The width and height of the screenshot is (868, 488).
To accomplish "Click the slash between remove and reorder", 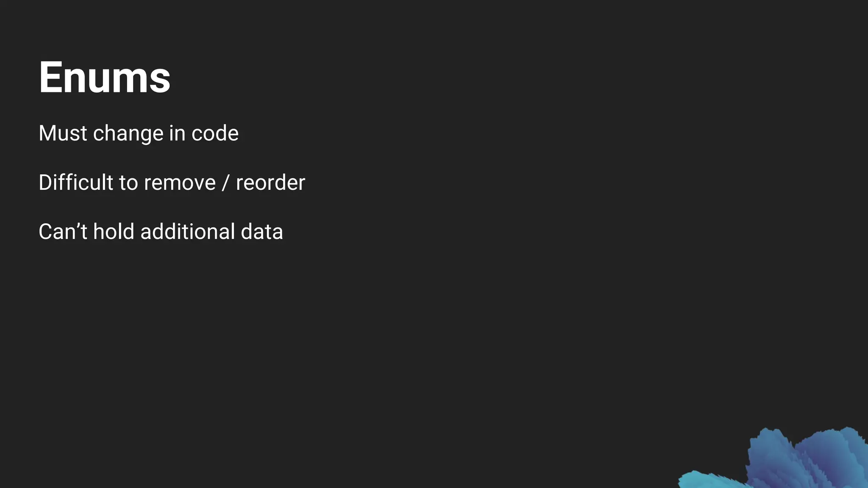I will click(225, 183).
